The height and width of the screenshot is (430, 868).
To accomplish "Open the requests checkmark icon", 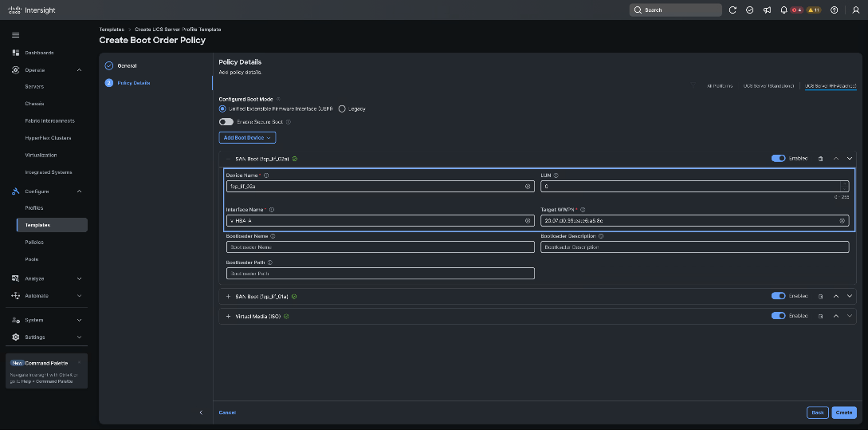I will 749,10.
